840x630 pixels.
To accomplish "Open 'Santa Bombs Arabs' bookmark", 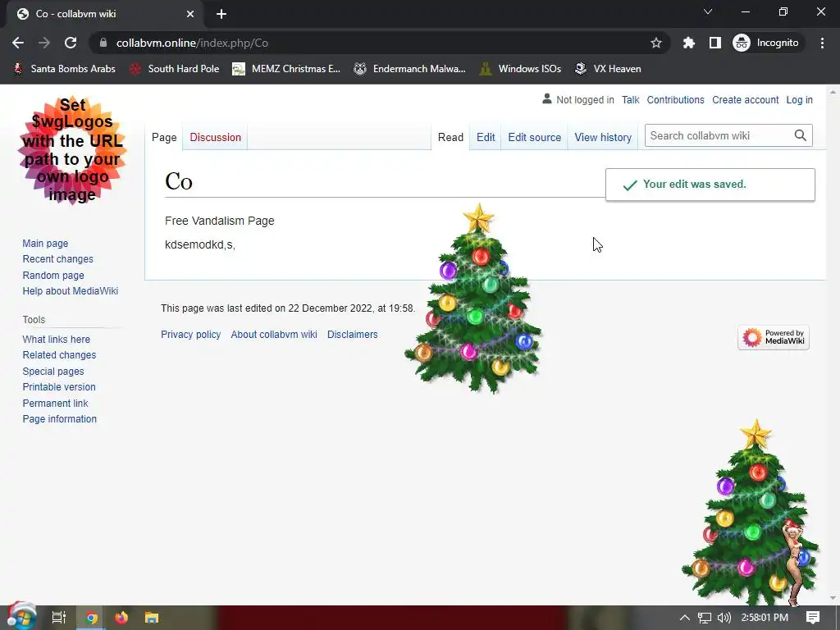I will [64, 69].
